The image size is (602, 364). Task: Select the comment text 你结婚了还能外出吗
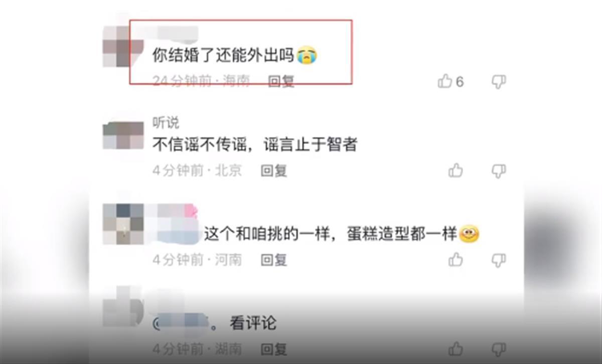click(x=223, y=55)
